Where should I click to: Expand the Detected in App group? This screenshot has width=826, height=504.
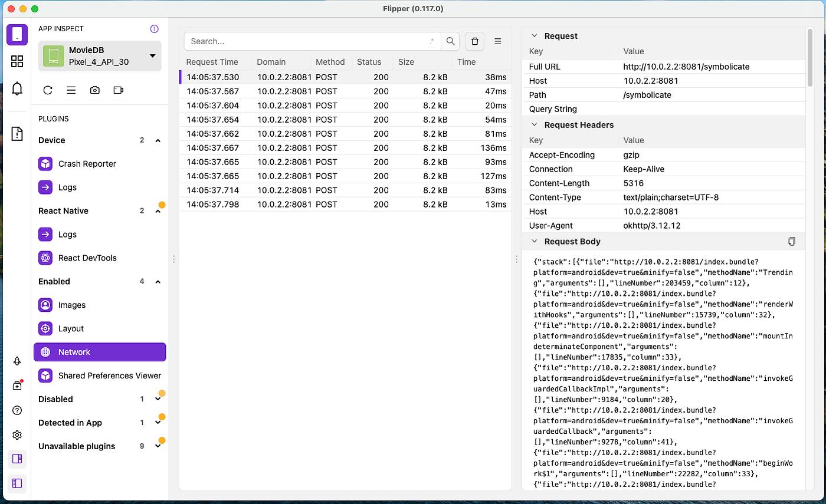(158, 423)
